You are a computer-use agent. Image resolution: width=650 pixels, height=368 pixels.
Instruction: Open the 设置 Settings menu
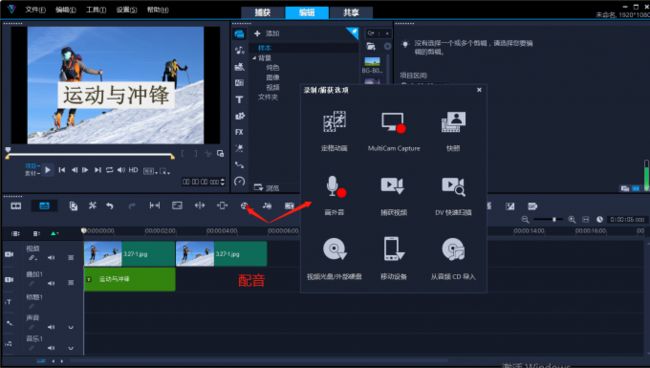pyautogui.click(x=126, y=9)
